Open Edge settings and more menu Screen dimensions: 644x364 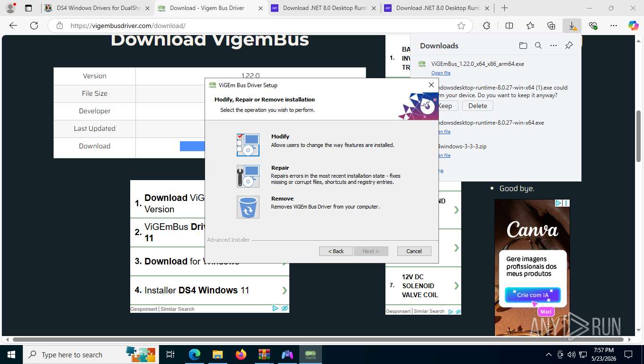pyautogui.click(x=614, y=26)
